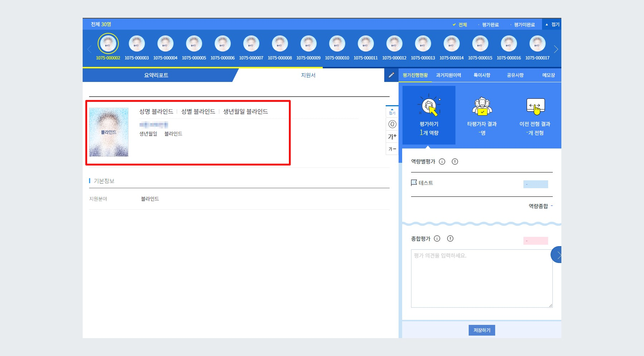Select applicant 1075-000017 avatar
Image resolution: width=644 pixels, height=356 pixels.
click(x=537, y=44)
